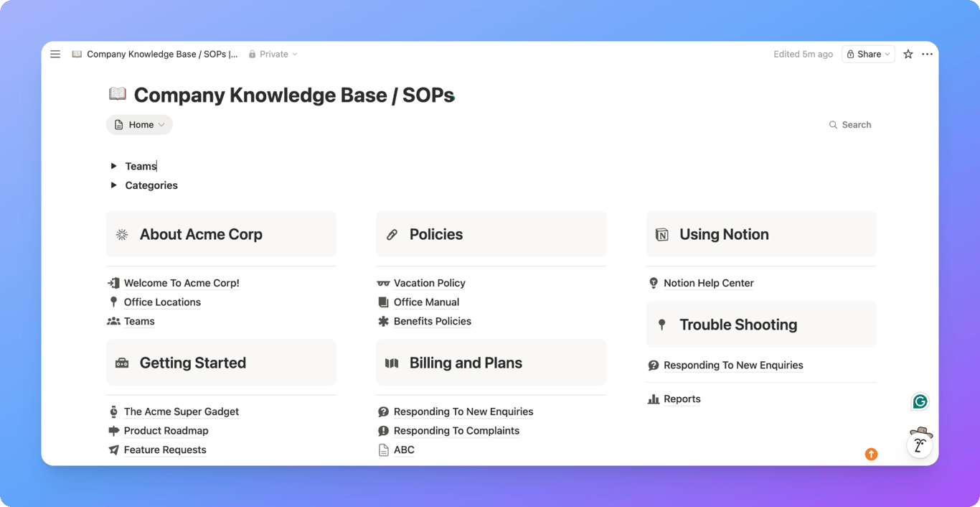The height and width of the screenshot is (507, 980).
Task: Click the Edited 5m ago timestamp
Action: 803,54
